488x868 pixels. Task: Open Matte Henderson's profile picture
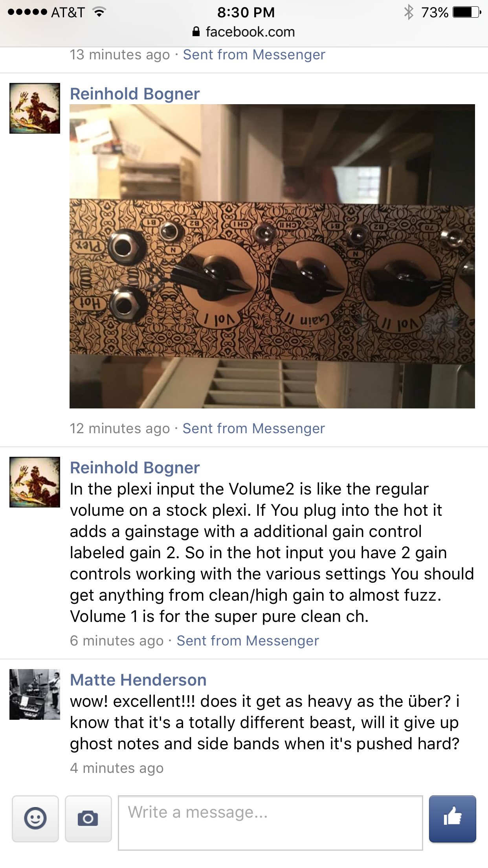coord(35,694)
